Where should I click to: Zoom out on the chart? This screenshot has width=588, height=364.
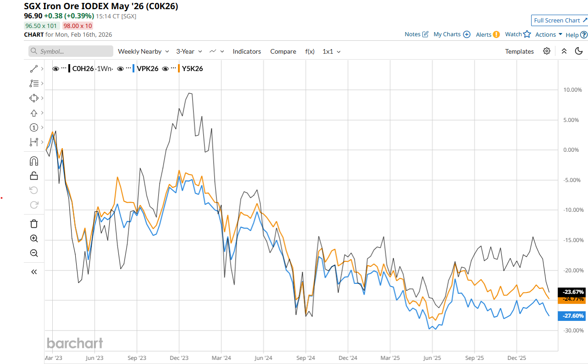click(x=34, y=253)
